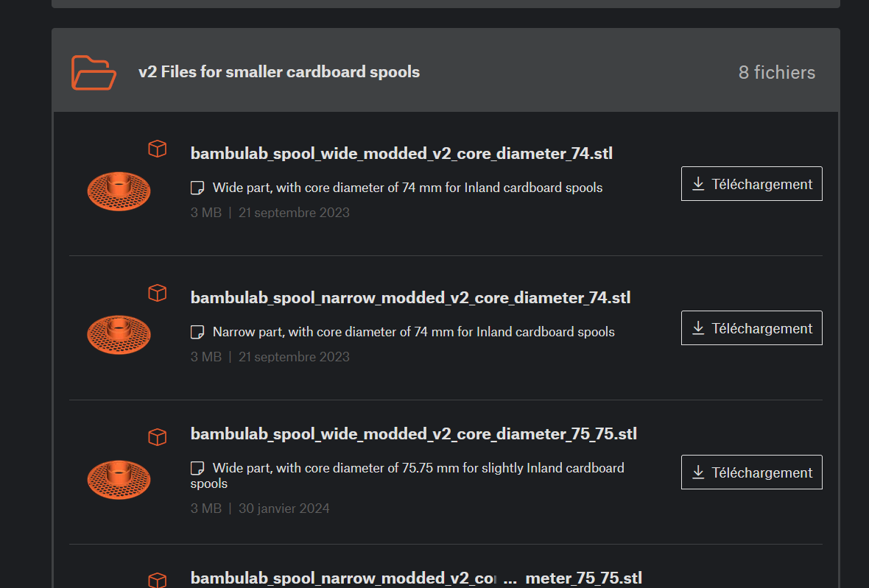Click the 3D cube icon above narrow core_diameter_74 file
869x588 pixels.
[x=157, y=293]
